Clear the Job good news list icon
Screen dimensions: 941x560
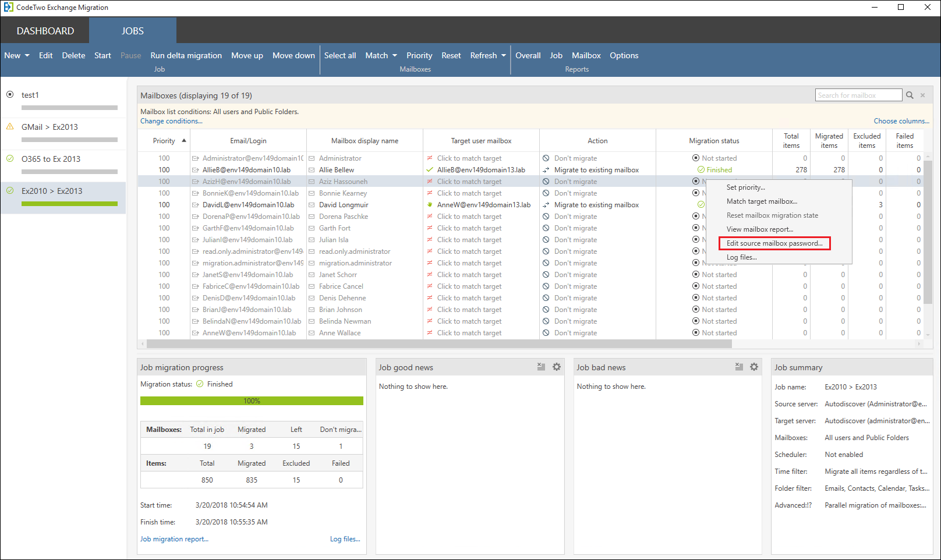tap(541, 367)
